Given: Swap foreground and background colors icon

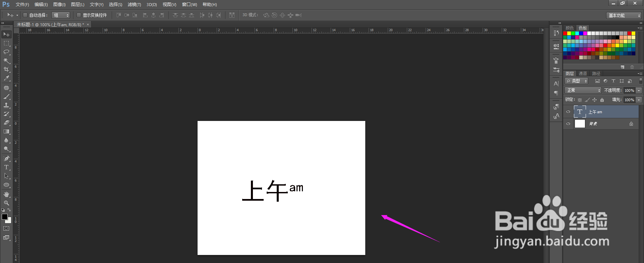Looking at the screenshot, I should pyautogui.click(x=9, y=210).
